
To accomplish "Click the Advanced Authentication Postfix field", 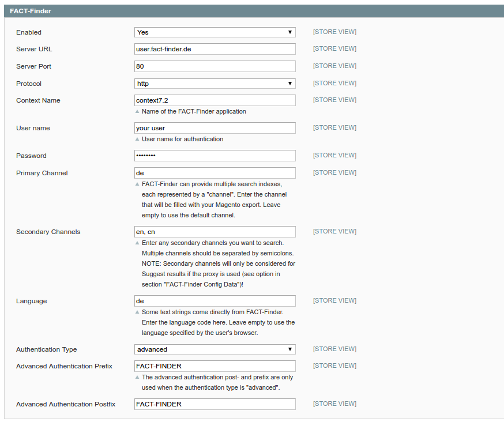I will (214, 404).
